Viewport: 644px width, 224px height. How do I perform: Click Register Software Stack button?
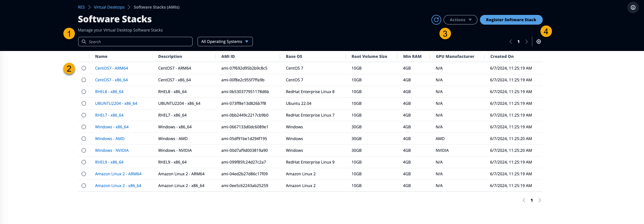click(511, 20)
